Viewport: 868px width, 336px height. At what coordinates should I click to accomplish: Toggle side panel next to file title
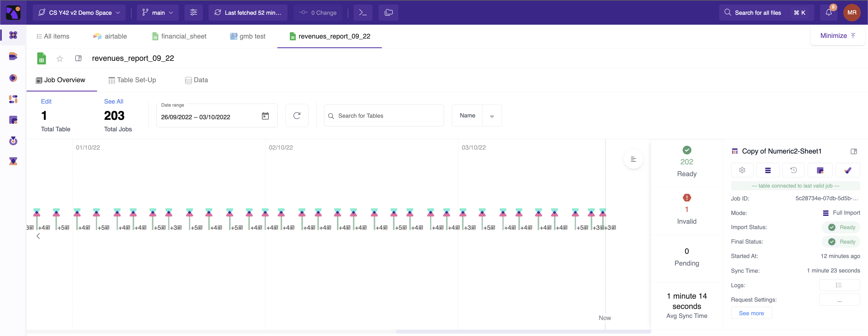pyautogui.click(x=78, y=59)
